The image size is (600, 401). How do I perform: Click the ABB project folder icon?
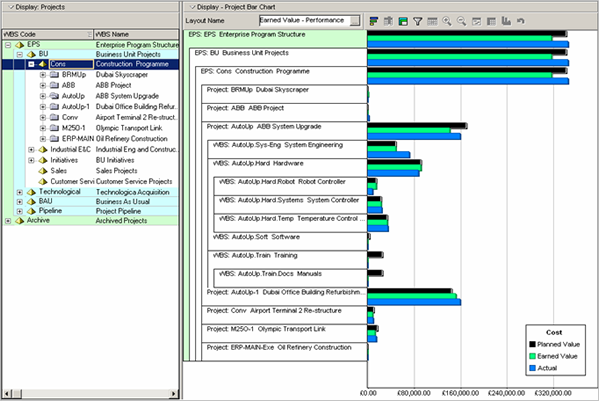[55, 85]
